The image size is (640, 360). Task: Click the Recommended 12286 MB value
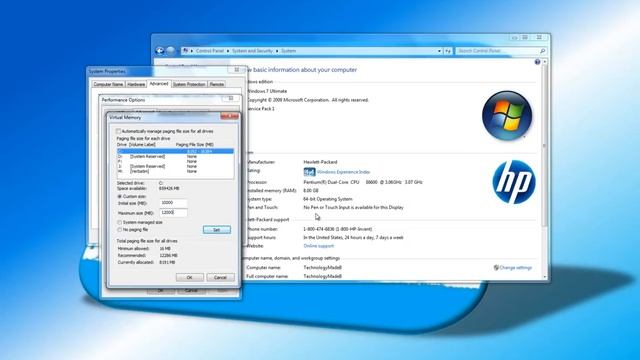coord(168,256)
